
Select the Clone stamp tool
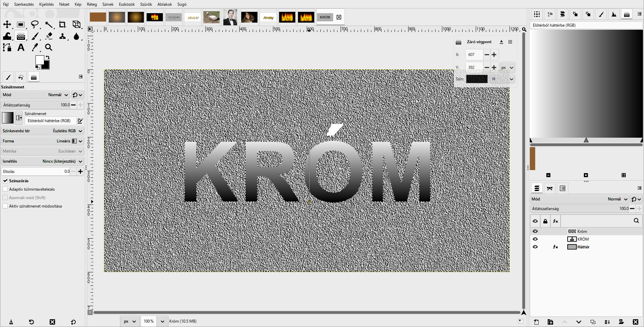[63, 36]
